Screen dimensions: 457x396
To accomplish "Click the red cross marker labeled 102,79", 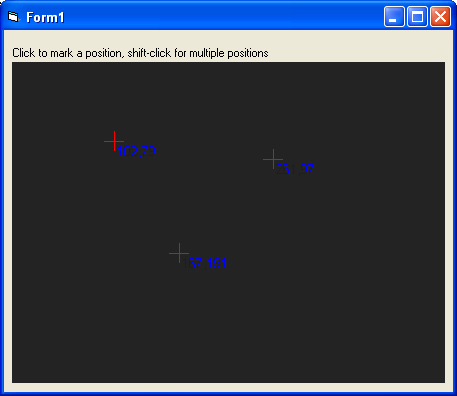I will click(x=114, y=141).
